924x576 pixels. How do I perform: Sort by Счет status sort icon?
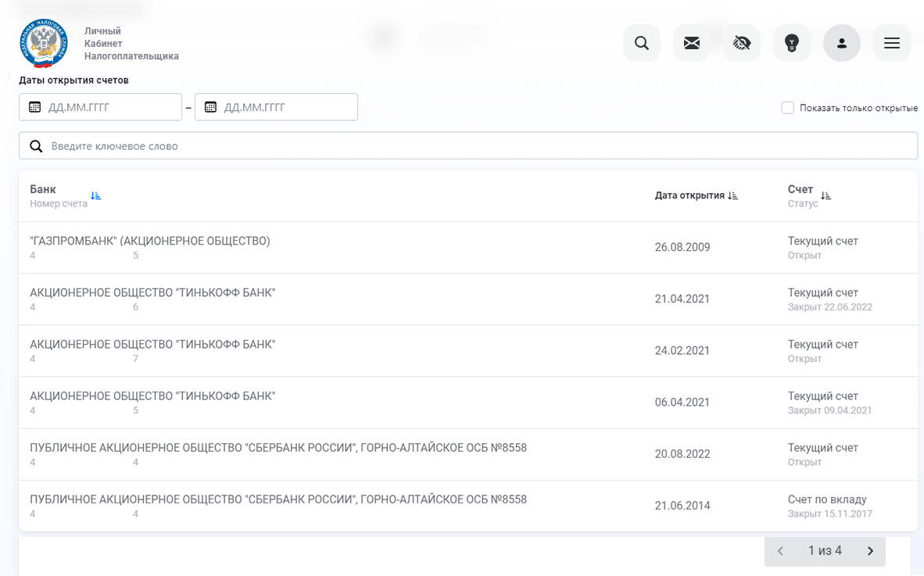point(826,195)
